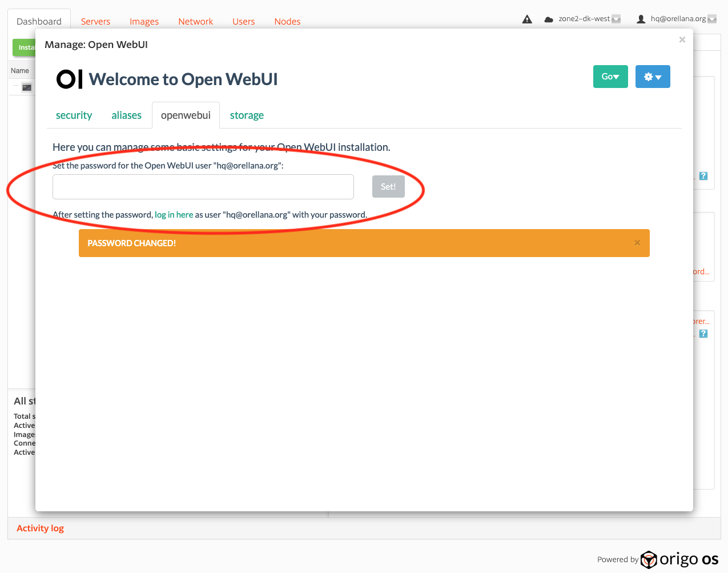This screenshot has height=573, width=728.
Task: Click the terminal icon under Name column
Action: (x=27, y=87)
